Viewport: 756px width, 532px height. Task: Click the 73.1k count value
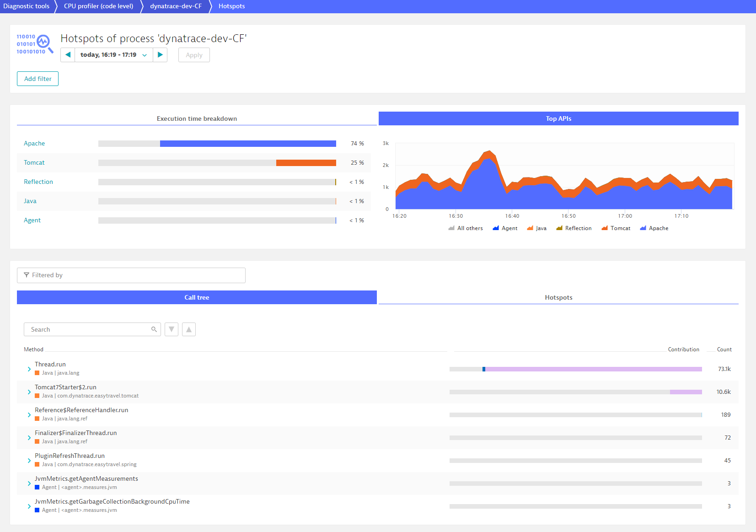pyautogui.click(x=724, y=369)
